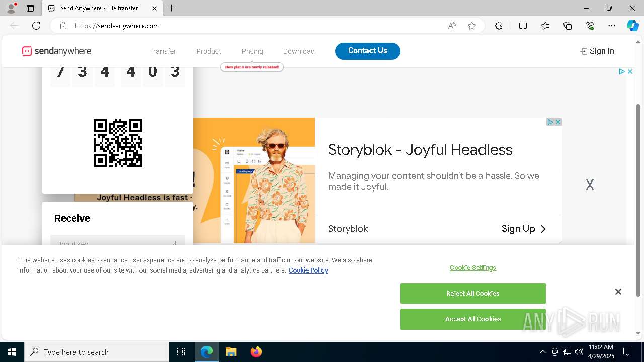This screenshot has width=644, height=362.
Task: Open Settings and more menu
Action: [612, 26]
